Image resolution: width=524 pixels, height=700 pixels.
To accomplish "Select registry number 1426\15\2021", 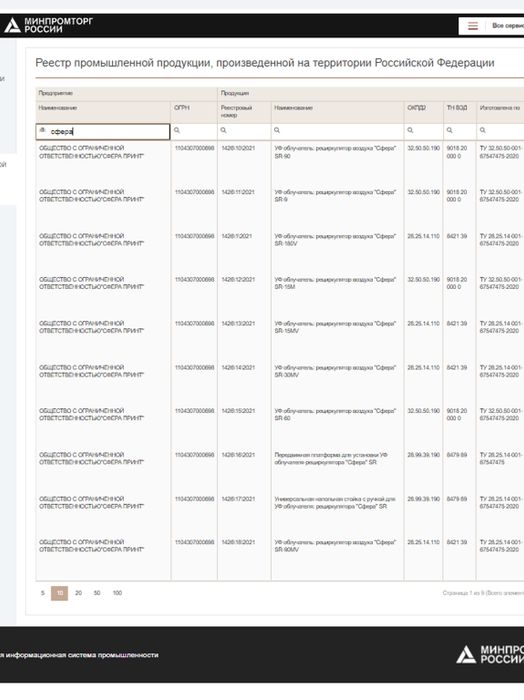I will 238,411.
